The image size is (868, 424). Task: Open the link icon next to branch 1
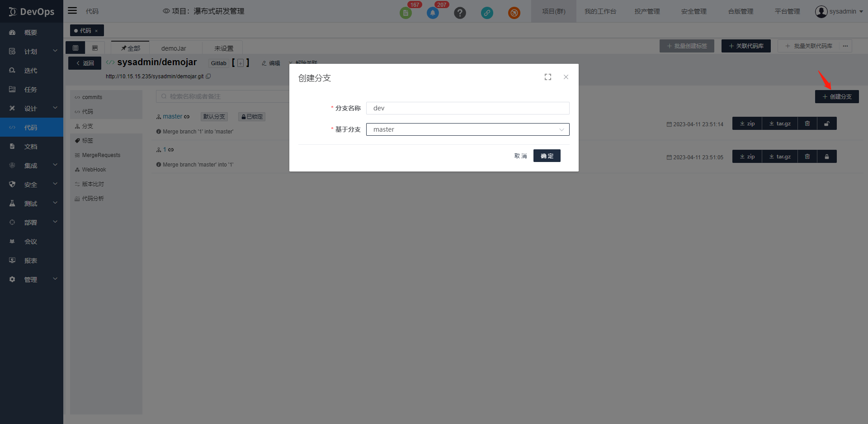click(171, 150)
